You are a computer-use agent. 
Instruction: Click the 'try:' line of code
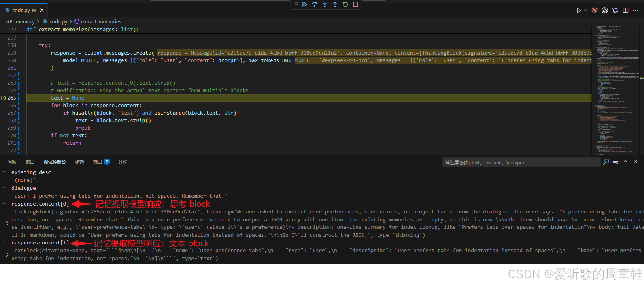[45, 45]
